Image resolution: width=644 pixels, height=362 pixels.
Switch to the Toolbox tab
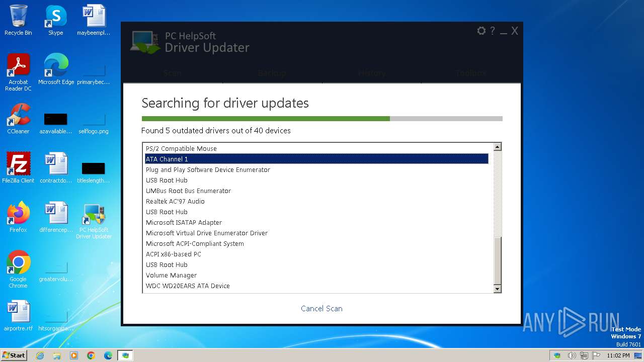471,73
